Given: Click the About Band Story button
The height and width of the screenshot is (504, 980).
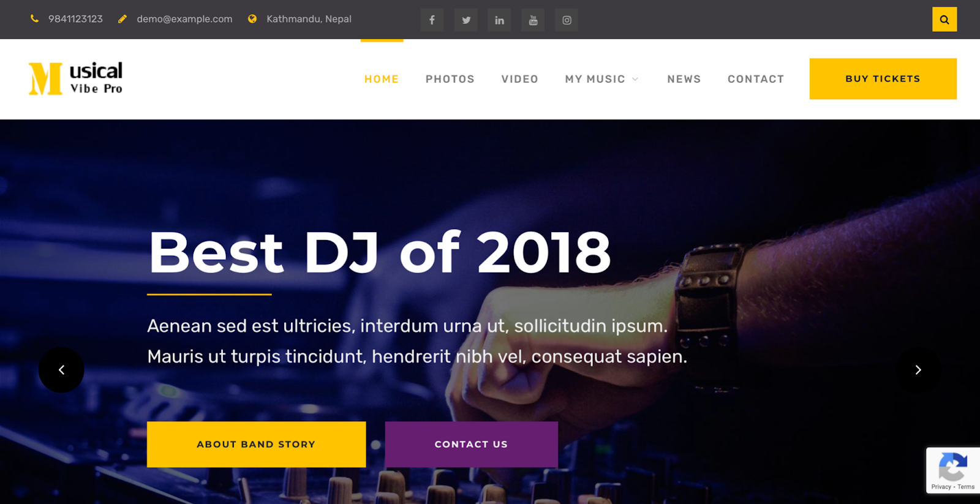Looking at the screenshot, I should tap(257, 444).
